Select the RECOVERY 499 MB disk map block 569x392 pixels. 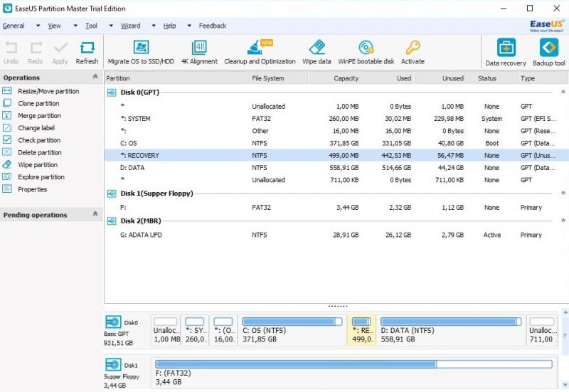point(361,330)
